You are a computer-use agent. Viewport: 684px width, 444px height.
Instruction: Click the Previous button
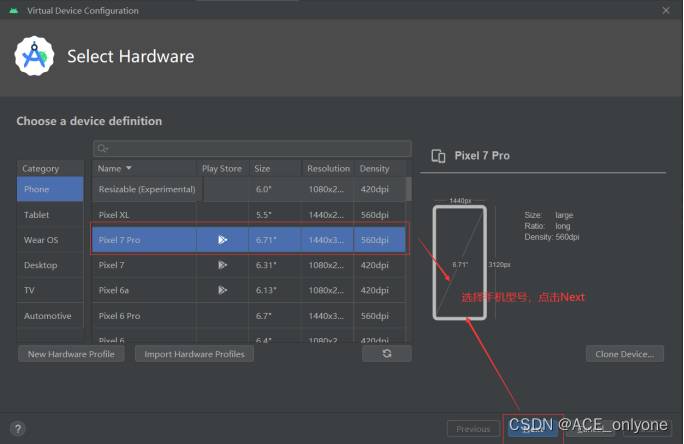473,429
